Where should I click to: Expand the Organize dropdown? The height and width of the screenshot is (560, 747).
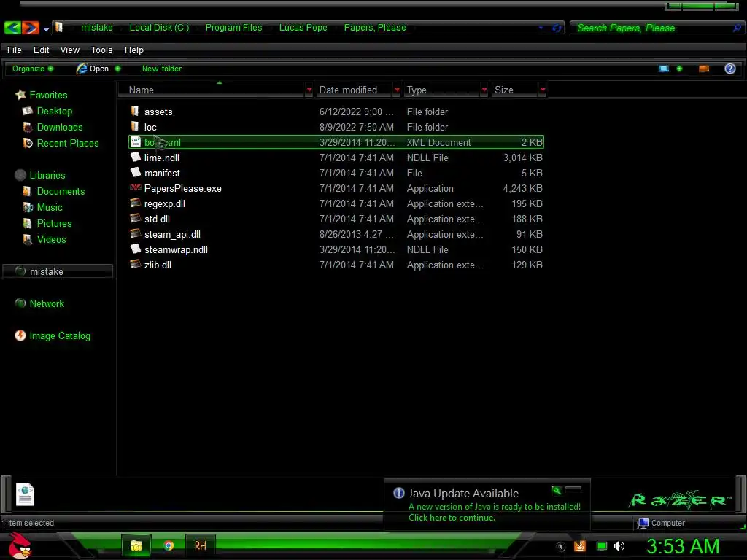pyautogui.click(x=32, y=69)
